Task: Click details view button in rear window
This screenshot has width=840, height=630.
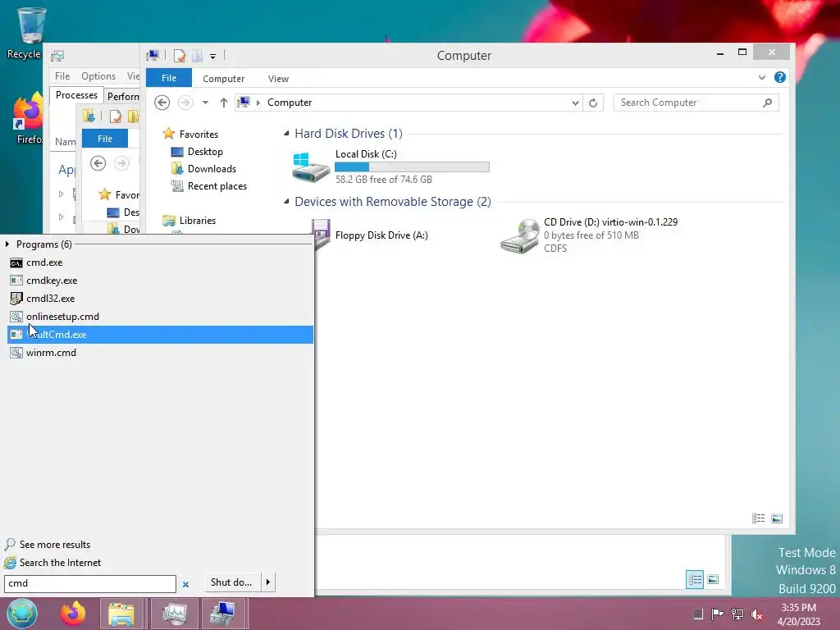Action: pyautogui.click(x=695, y=579)
